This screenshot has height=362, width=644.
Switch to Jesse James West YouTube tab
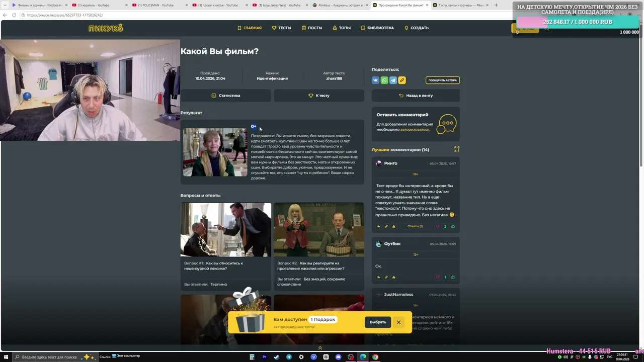pyautogui.click(x=279, y=5)
